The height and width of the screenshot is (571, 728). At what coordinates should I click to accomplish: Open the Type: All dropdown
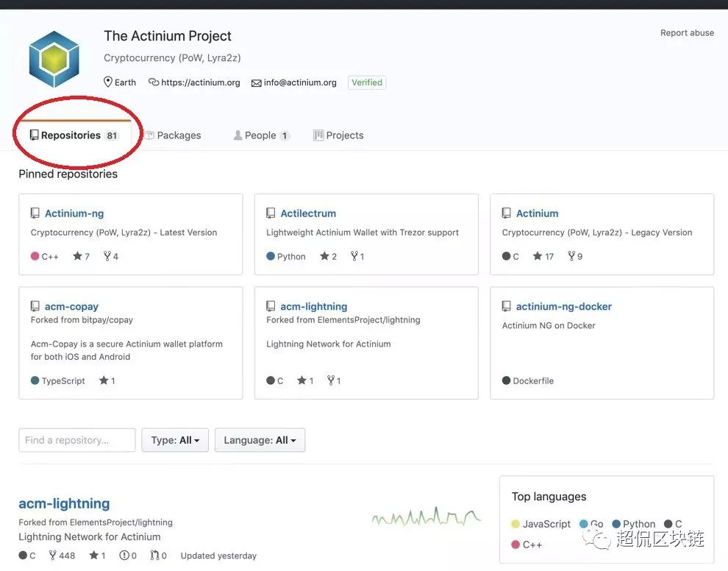(x=175, y=440)
